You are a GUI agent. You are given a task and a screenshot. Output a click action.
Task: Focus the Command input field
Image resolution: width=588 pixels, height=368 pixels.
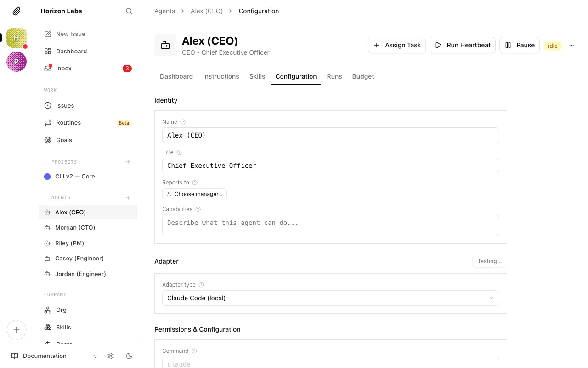click(331, 362)
